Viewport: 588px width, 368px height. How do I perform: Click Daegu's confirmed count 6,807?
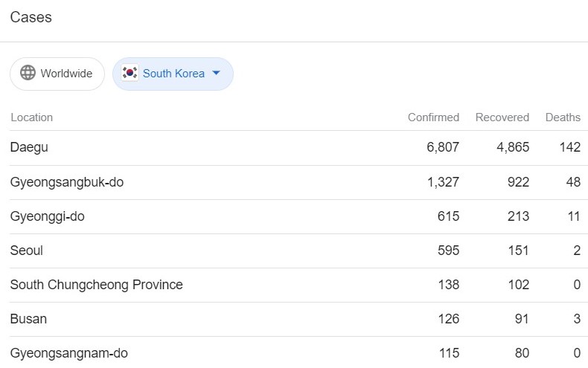[443, 147]
